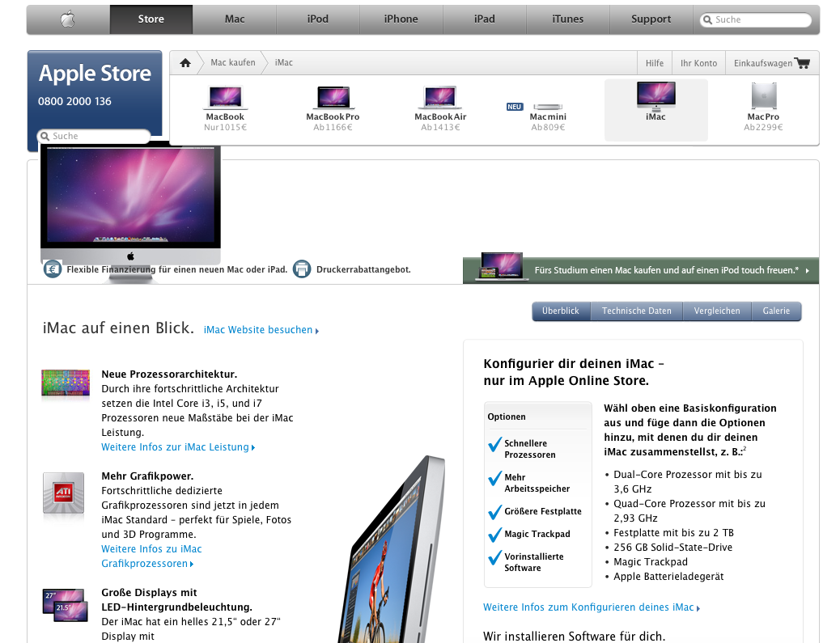Click iMac Website besuchen link

pos(261,330)
